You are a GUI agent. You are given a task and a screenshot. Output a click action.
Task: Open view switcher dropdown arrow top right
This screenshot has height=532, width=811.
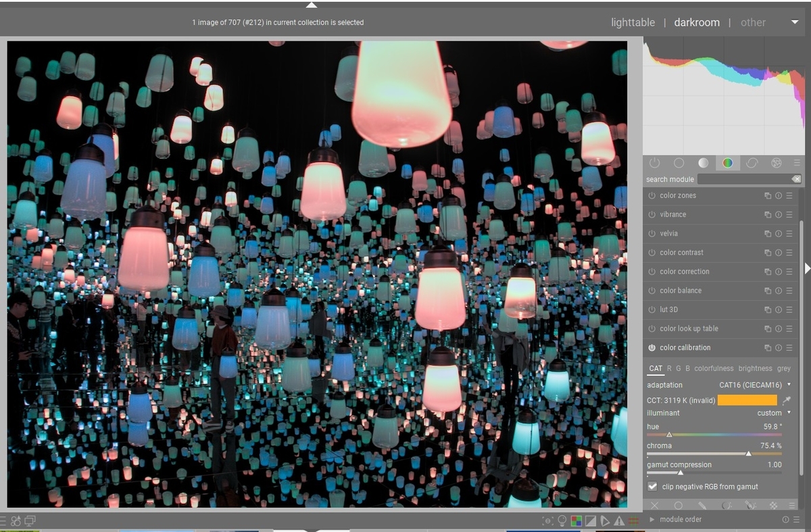tap(795, 22)
